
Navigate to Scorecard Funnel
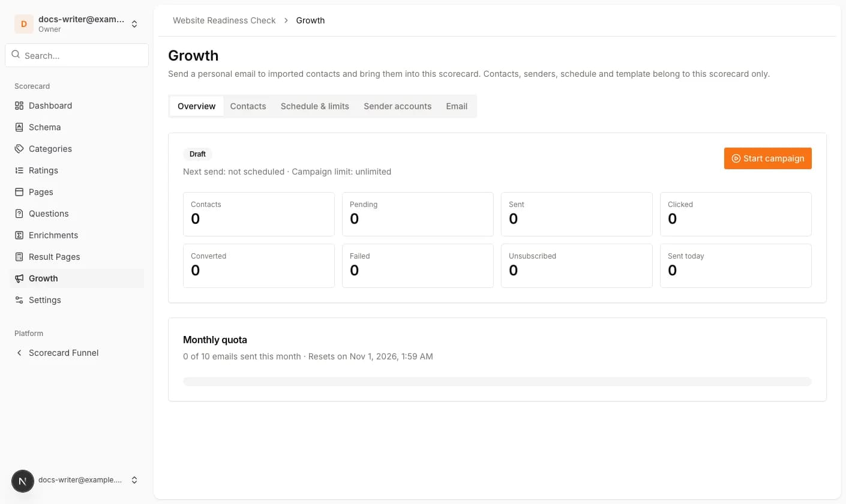[77, 353]
